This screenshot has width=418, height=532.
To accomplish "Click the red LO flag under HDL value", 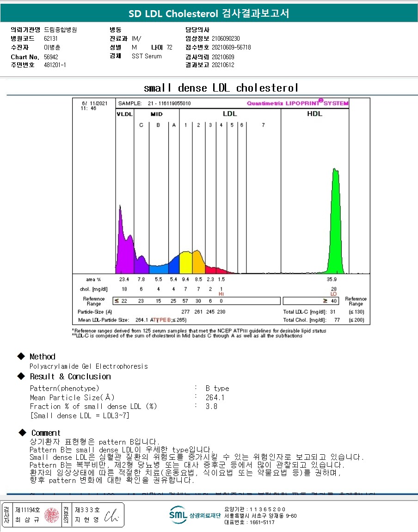I will (x=333, y=294).
